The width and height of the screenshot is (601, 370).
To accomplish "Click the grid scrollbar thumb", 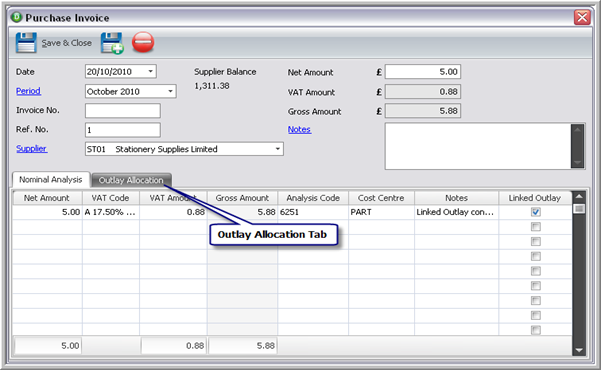I will [x=579, y=209].
